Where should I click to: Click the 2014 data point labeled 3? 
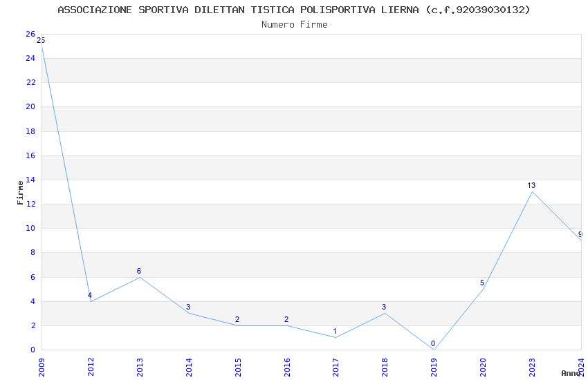point(189,313)
